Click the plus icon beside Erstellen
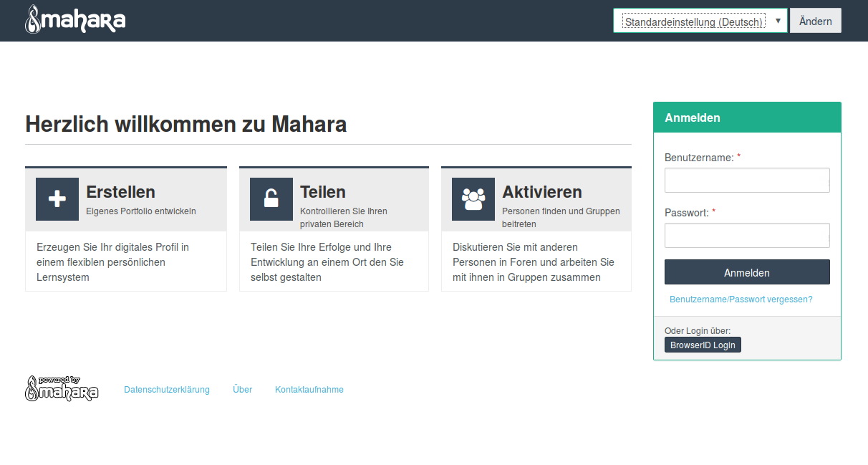This screenshot has height=465, width=868. click(x=57, y=199)
